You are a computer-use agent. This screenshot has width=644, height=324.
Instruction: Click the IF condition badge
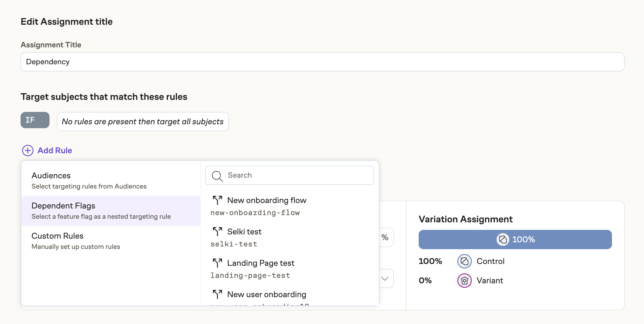coord(35,120)
